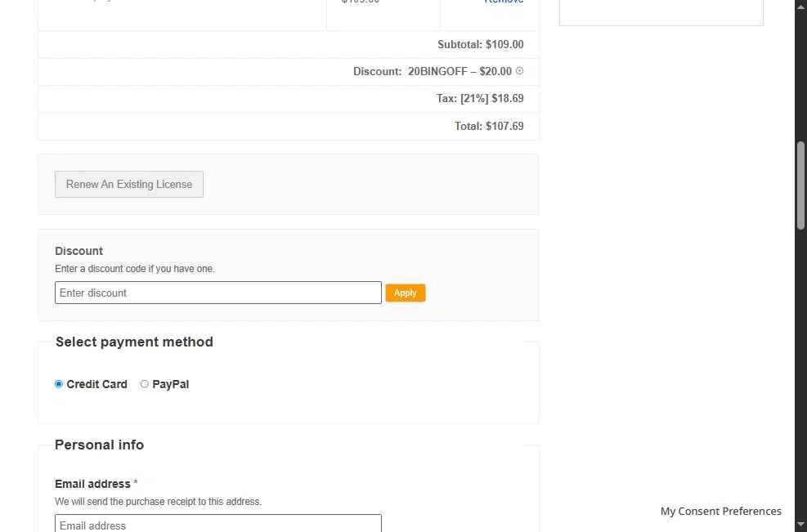Apply the discount code

pos(405,293)
